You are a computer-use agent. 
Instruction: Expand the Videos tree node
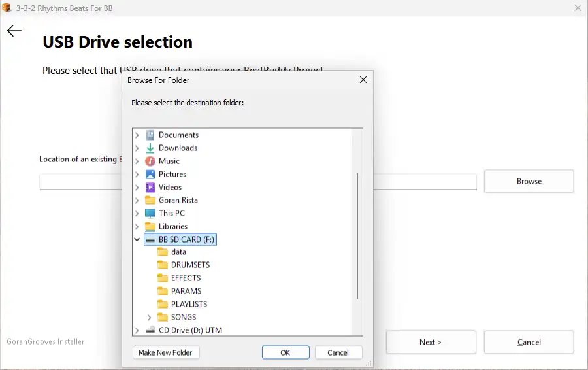pos(137,187)
